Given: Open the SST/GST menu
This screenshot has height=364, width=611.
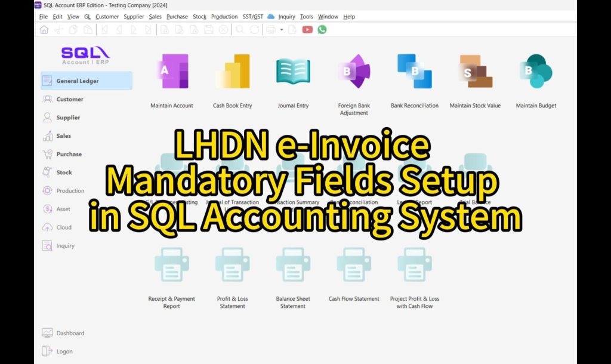Looking at the screenshot, I should (x=253, y=17).
